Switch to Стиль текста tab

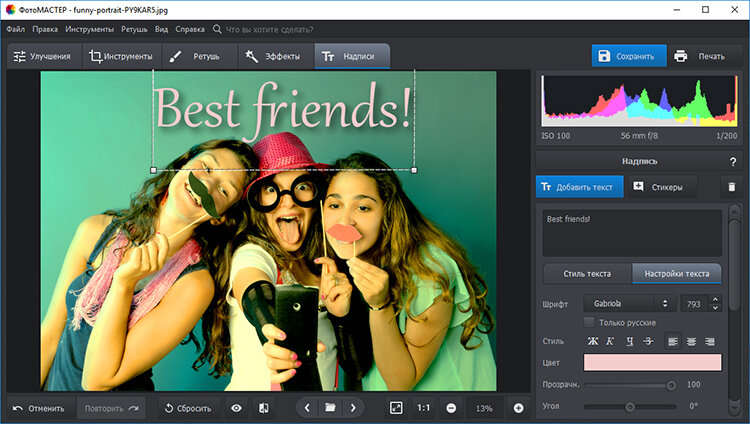[x=587, y=274]
